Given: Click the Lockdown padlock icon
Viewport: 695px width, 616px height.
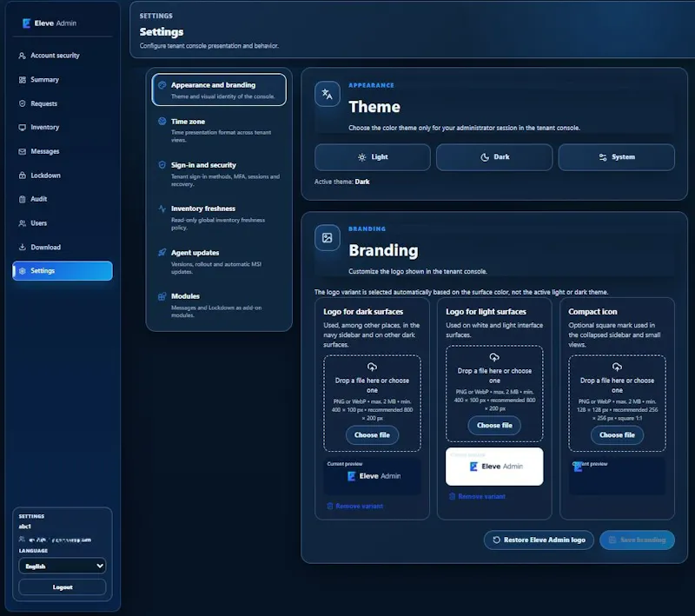Looking at the screenshot, I should pyautogui.click(x=23, y=176).
